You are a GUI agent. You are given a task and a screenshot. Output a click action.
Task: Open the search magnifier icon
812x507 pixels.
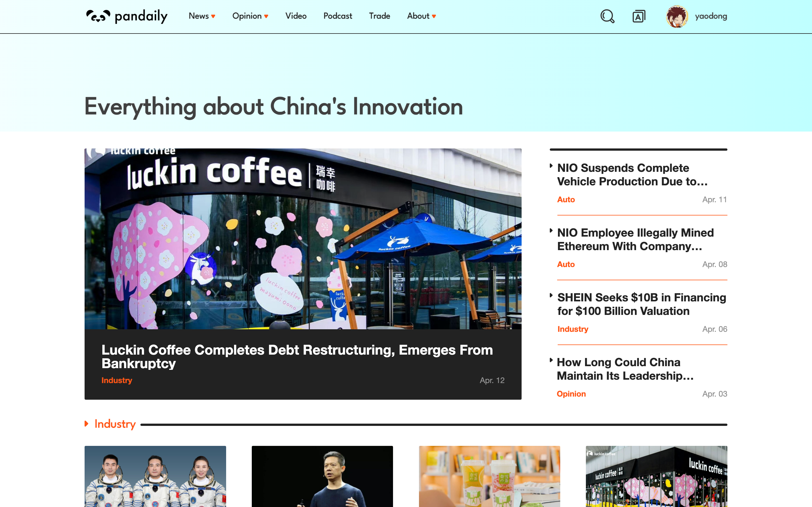coord(607,16)
